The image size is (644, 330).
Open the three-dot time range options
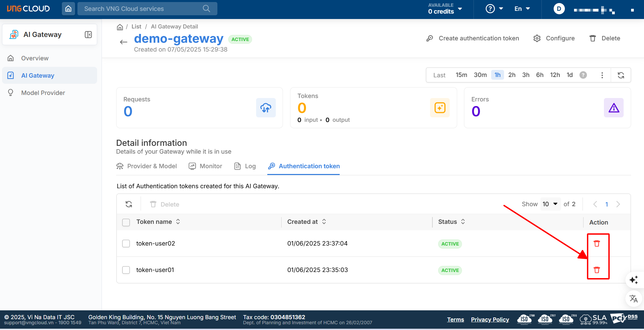pyautogui.click(x=602, y=75)
